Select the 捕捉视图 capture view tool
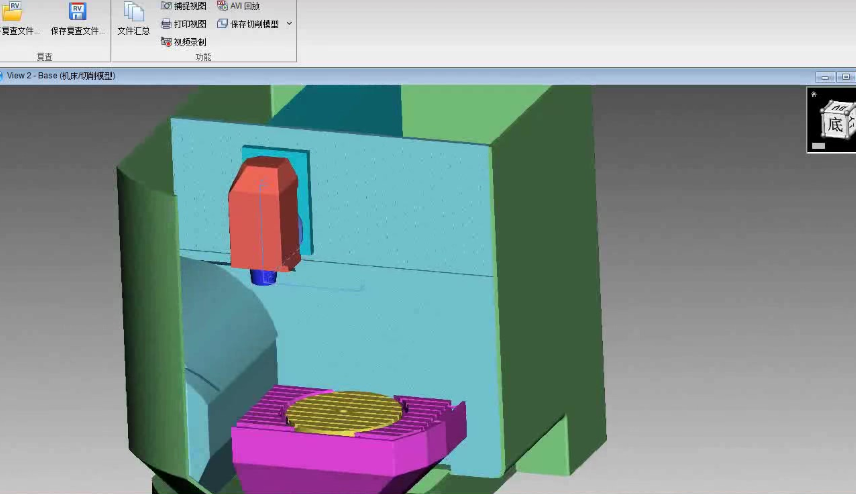Viewport: 856px width, 494px height. click(183, 6)
